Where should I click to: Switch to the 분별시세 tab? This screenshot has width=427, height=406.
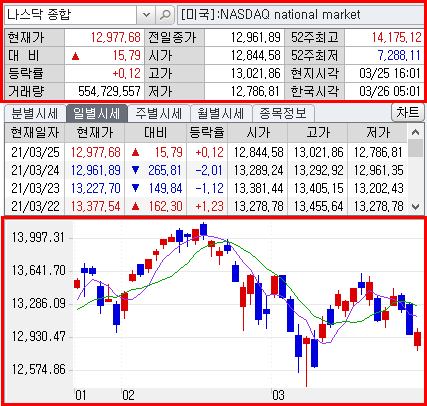(35, 113)
